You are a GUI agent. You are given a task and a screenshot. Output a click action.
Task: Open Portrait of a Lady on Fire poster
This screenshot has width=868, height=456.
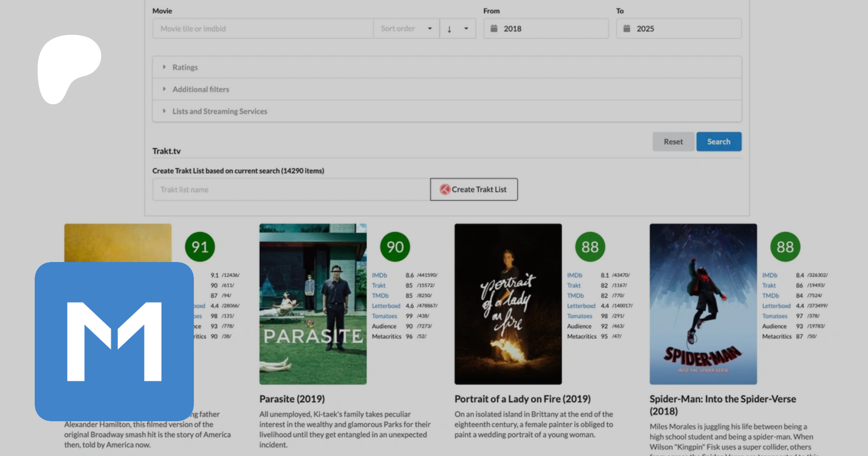pos(508,304)
